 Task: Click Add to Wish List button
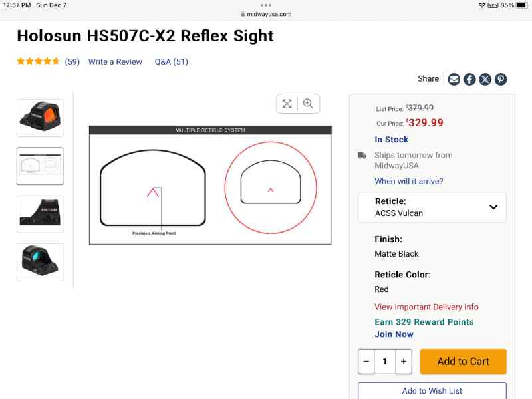(x=432, y=391)
